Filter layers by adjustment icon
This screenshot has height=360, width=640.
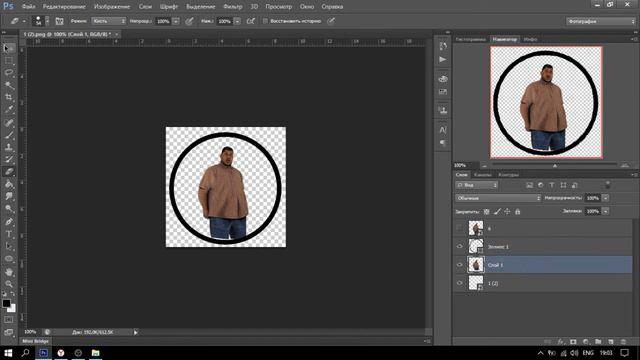pyautogui.click(x=541, y=185)
